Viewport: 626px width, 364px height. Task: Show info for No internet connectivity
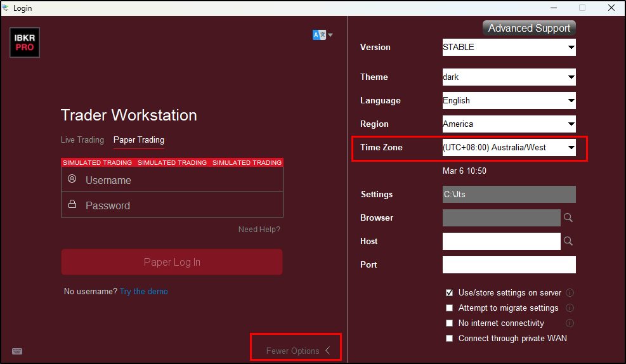(570, 323)
